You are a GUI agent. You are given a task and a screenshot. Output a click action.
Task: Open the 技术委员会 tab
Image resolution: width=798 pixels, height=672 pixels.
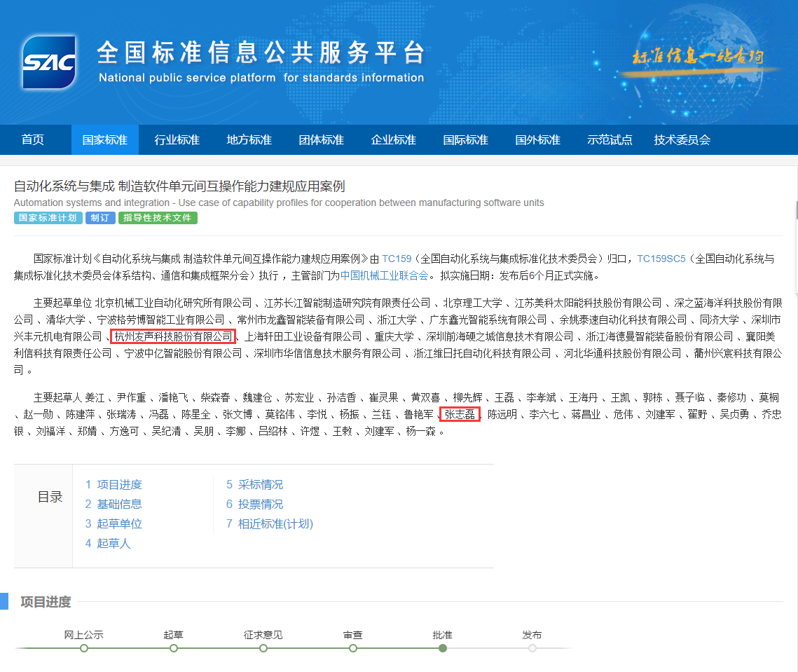pyautogui.click(x=682, y=139)
